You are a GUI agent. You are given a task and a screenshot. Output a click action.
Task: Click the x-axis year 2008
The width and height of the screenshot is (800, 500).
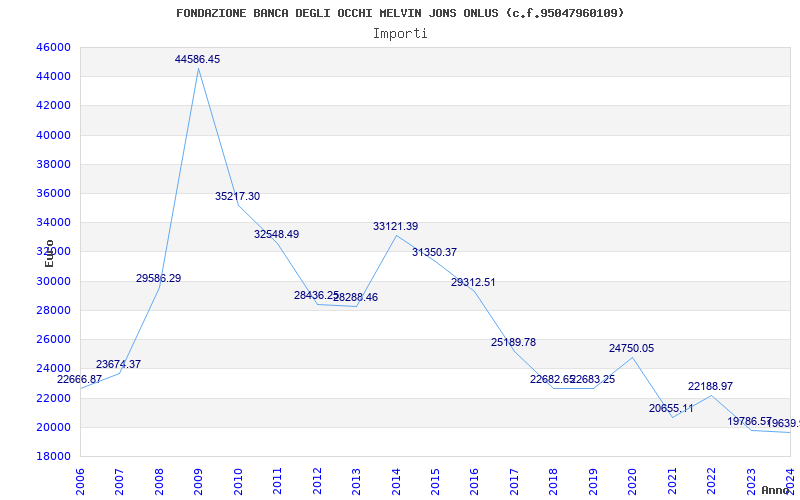[x=159, y=481]
